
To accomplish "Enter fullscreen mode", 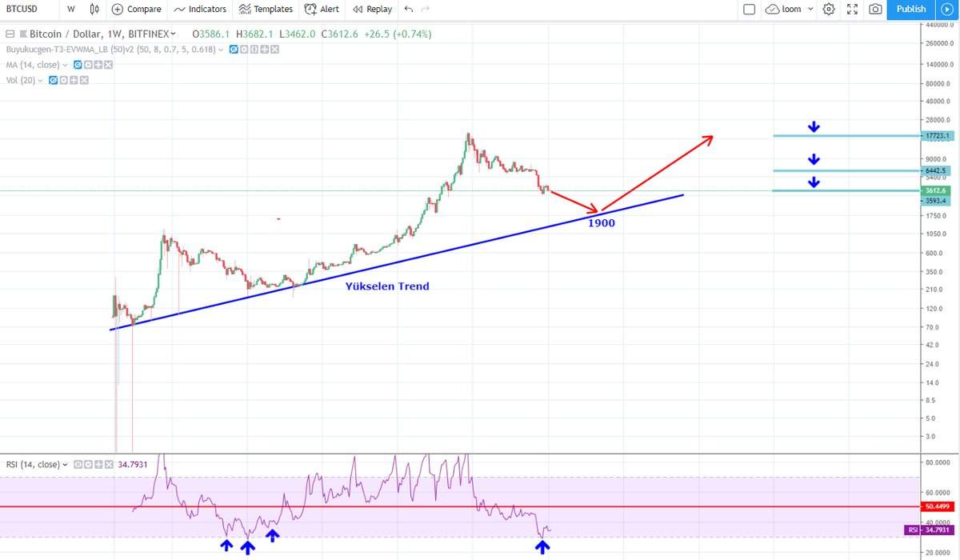I will [852, 10].
